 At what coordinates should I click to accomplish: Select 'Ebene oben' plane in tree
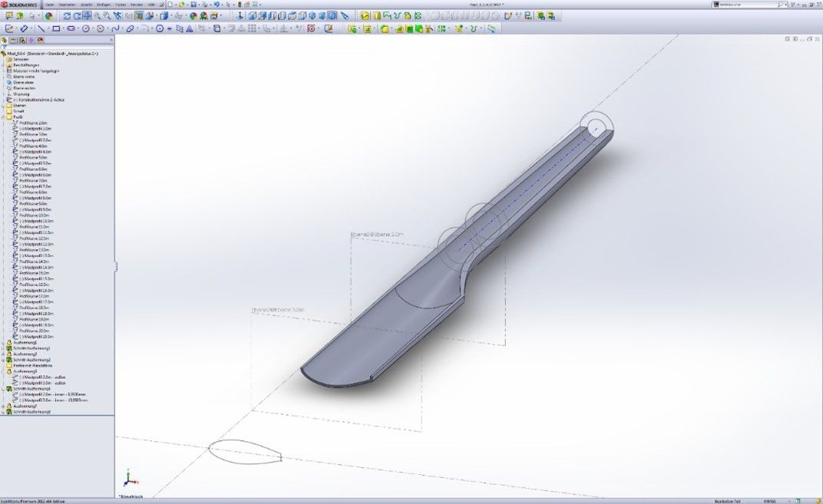[x=23, y=82]
